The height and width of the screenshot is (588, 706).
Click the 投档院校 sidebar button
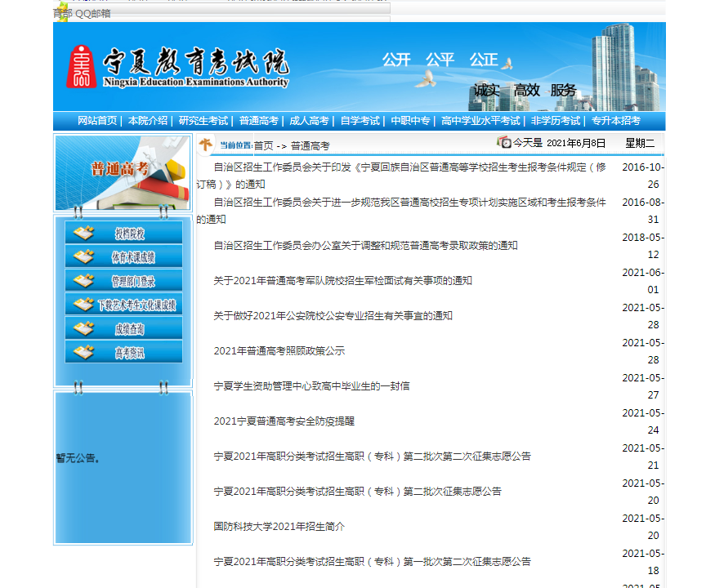pos(124,233)
